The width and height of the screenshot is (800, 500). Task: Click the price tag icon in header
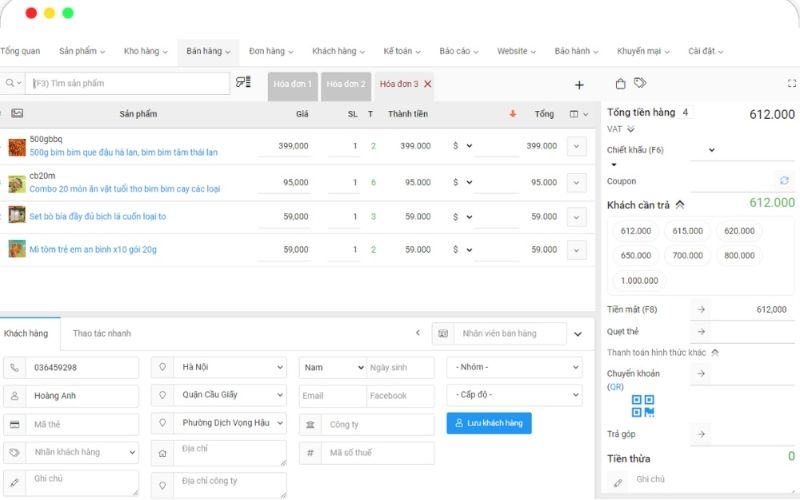[x=640, y=83]
